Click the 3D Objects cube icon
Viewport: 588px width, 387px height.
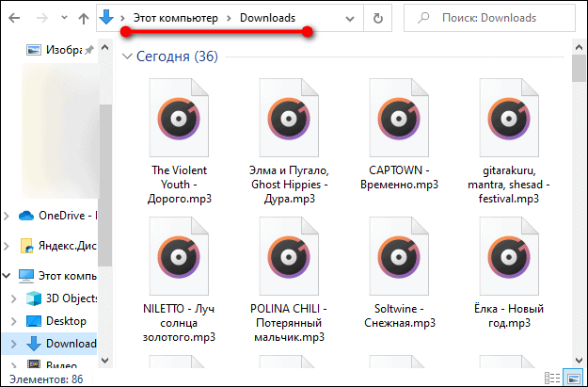tap(34, 298)
